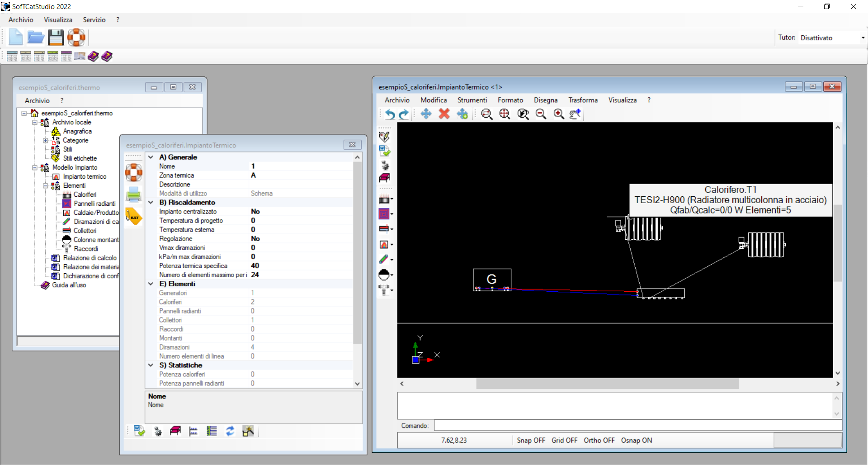Click the printer icon in properties panel

point(133,195)
